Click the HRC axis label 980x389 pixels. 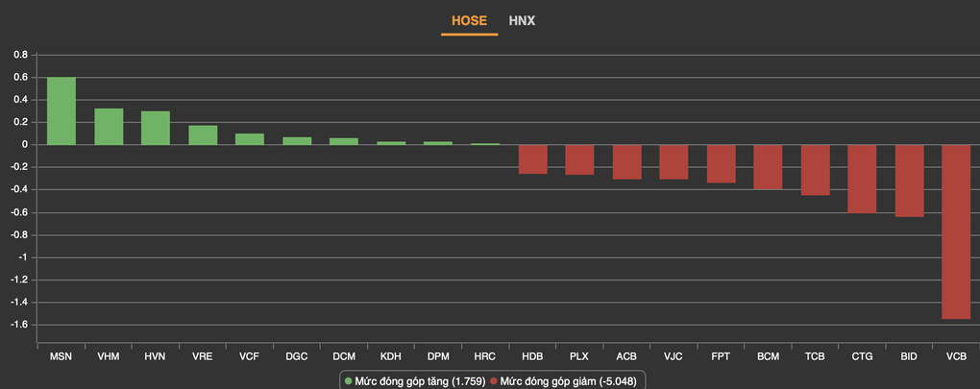485,356
